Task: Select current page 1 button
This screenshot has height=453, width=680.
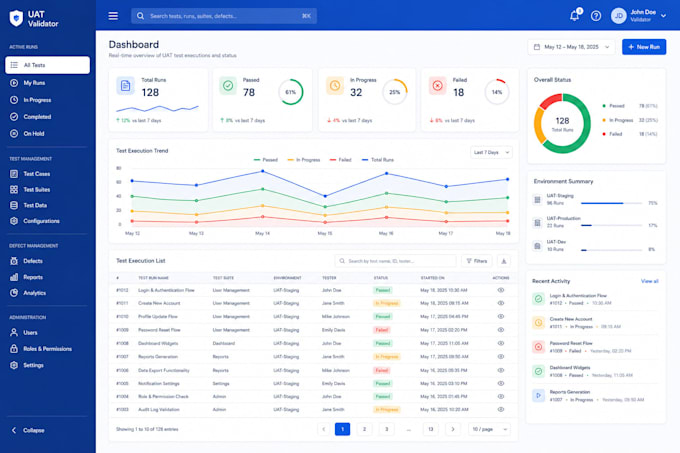Action: (343, 429)
